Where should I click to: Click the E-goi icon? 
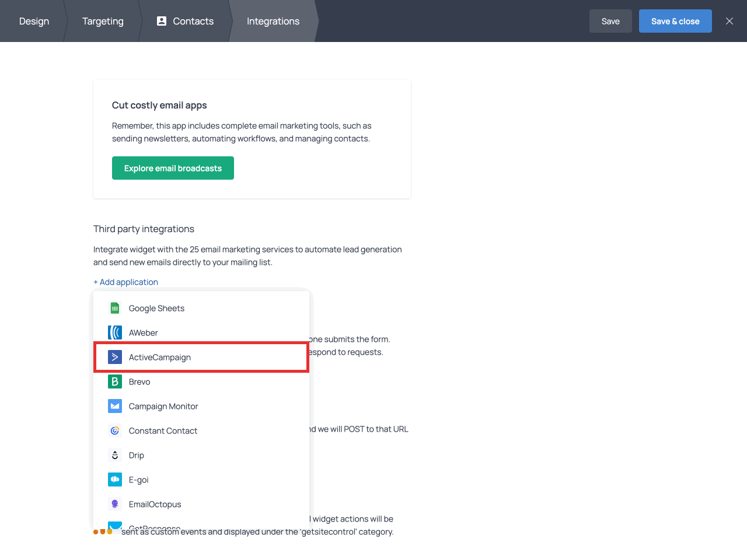(115, 480)
